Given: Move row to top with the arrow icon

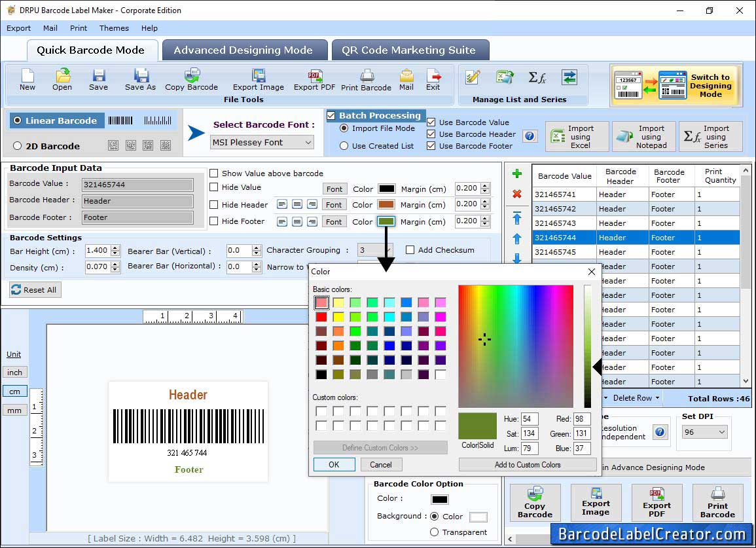Looking at the screenshot, I should coord(517,218).
